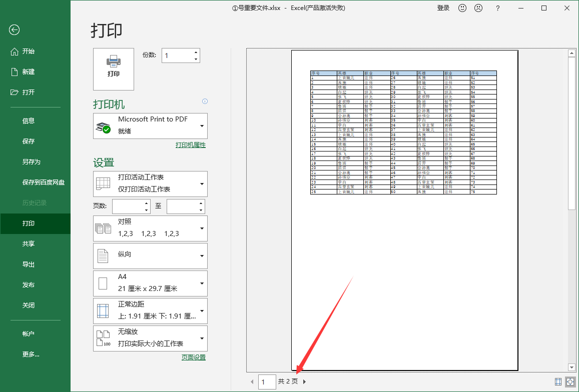Screen dimensions: 579x392
Task: Click the current page number field
Action: pos(267,382)
